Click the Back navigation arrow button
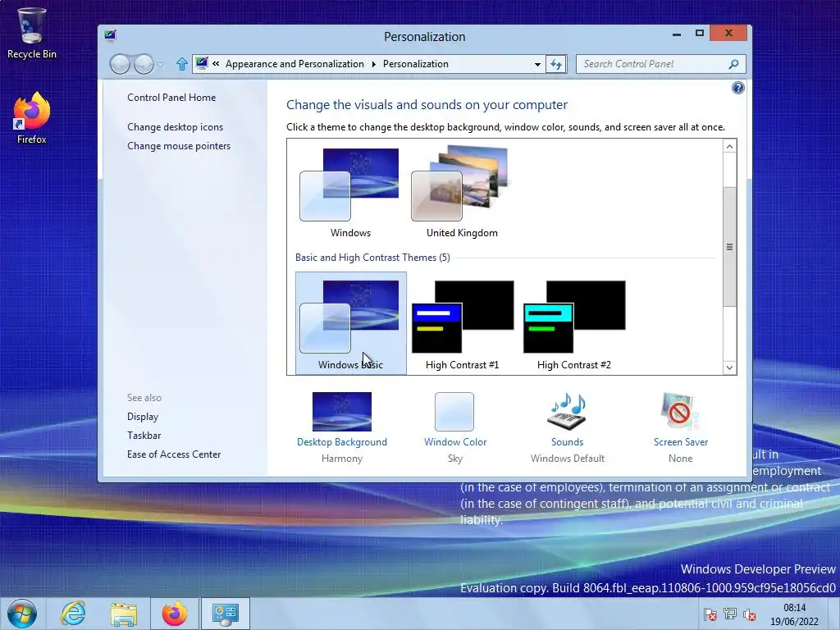The width and height of the screenshot is (840, 630). point(120,64)
